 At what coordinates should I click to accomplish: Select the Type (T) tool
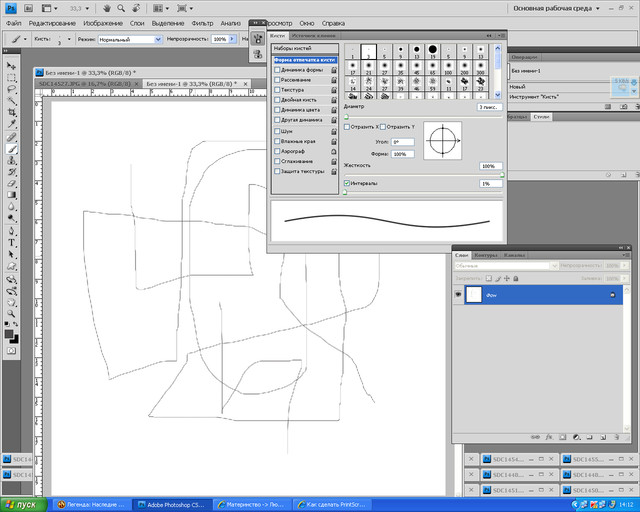(x=12, y=242)
